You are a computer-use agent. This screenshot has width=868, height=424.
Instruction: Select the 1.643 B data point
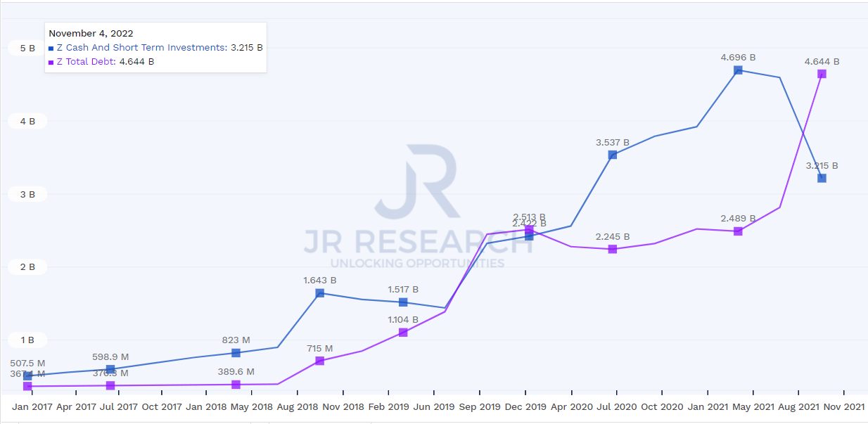320,293
